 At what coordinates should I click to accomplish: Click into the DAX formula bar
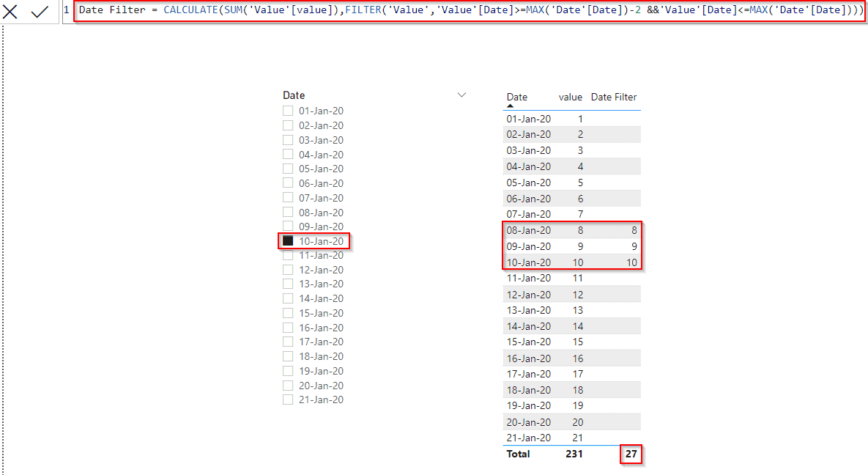coord(439,11)
